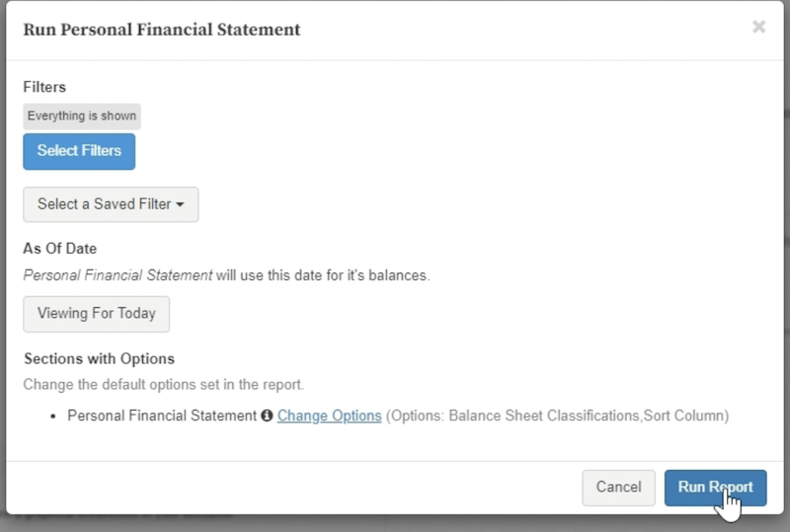Open the Select Filters button
The height and width of the screenshot is (532, 790).
coord(79,151)
